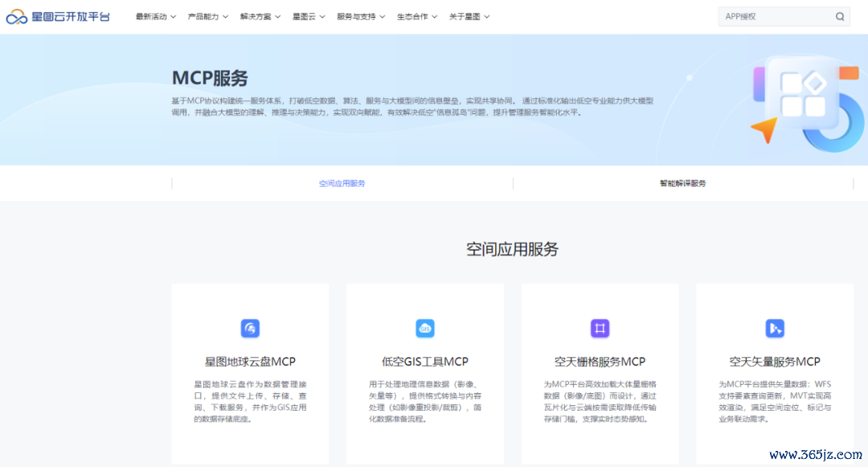
Task: Click the MCP服务 banner heading
Action: 210,78
